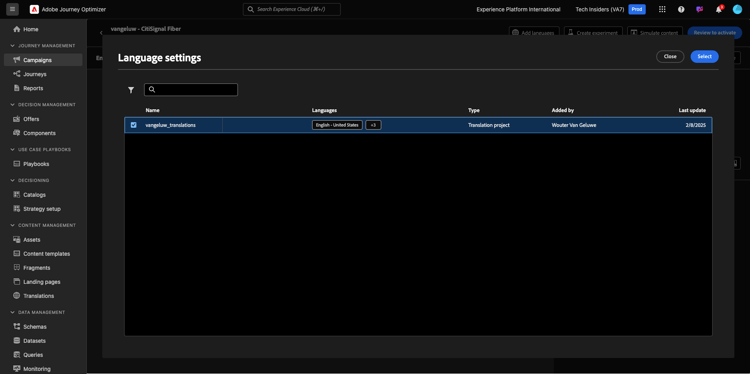Viewport: 750px width, 374px height.
Task: Click the Assets icon in the sidebar
Action: tap(17, 240)
